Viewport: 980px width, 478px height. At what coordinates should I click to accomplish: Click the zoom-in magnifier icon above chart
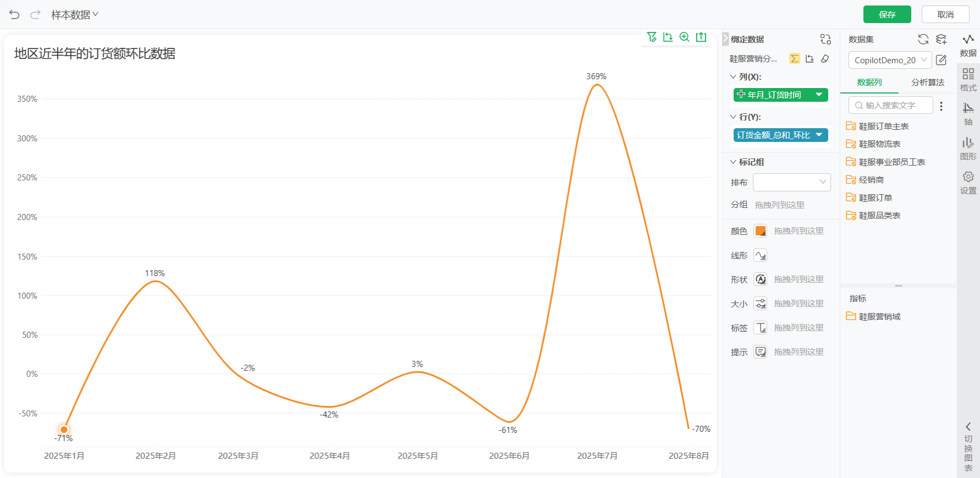click(684, 37)
